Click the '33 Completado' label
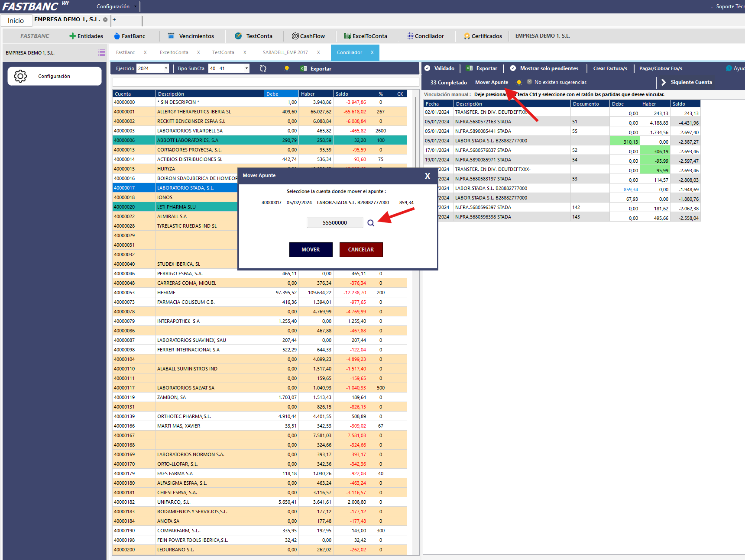 click(x=449, y=82)
